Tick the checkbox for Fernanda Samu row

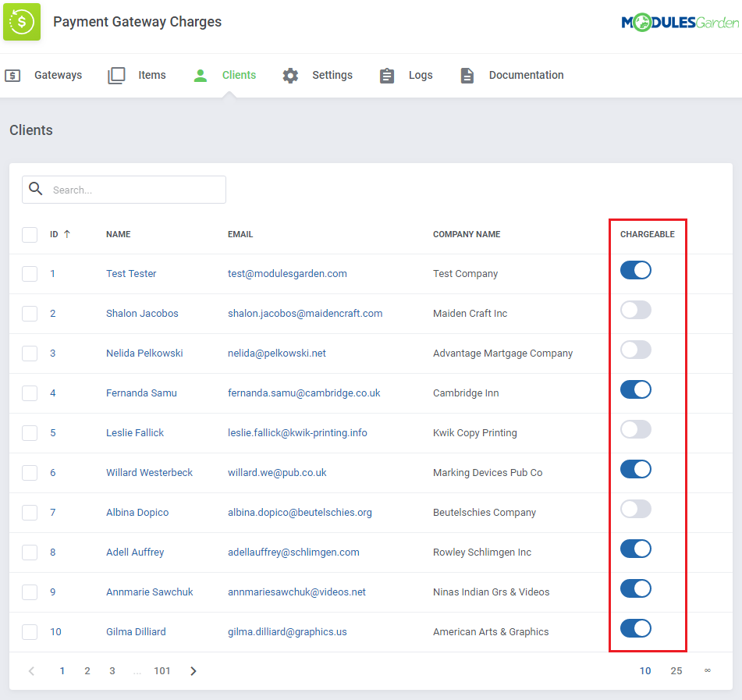click(x=30, y=393)
